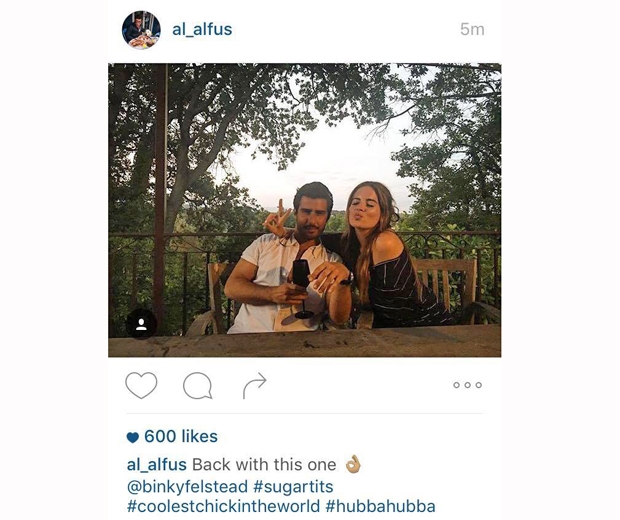This screenshot has height=520, width=620.
Task: Open the #hubbahubba hashtag
Action: (381, 506)
